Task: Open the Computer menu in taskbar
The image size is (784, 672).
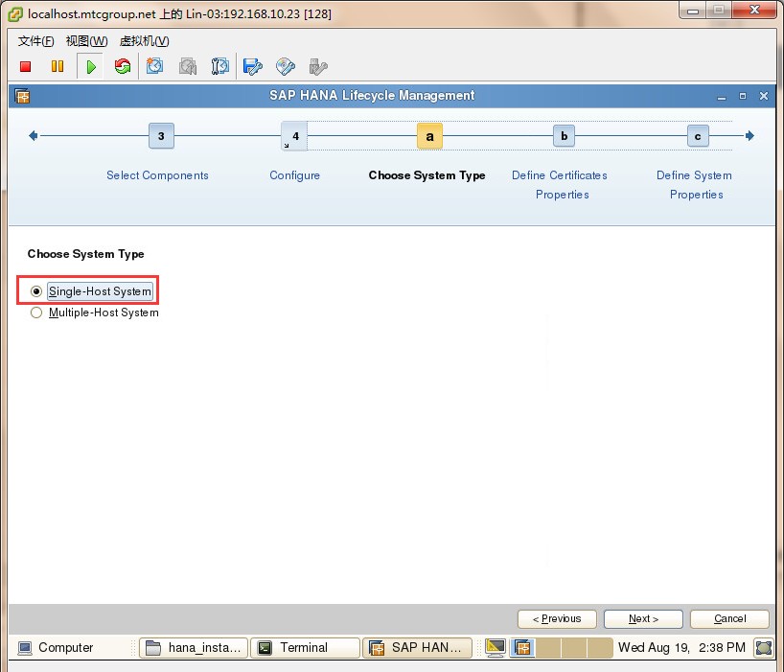Action: coord(55,648)
